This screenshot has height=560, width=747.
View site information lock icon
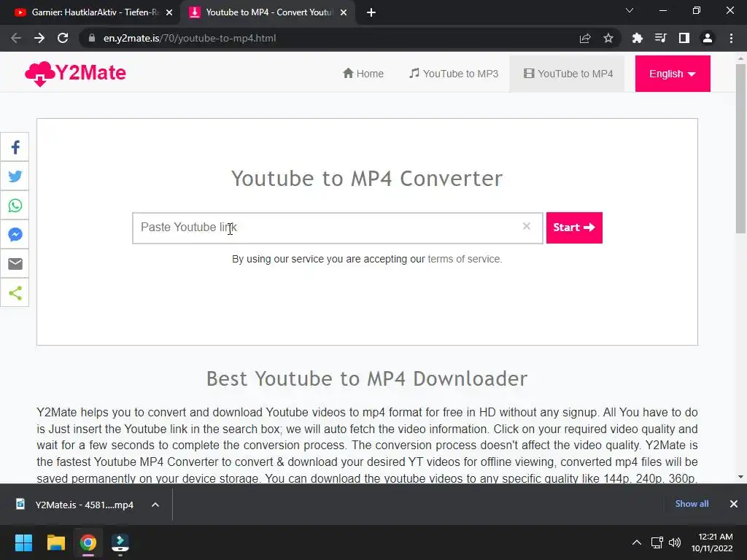tap(92, 38)
